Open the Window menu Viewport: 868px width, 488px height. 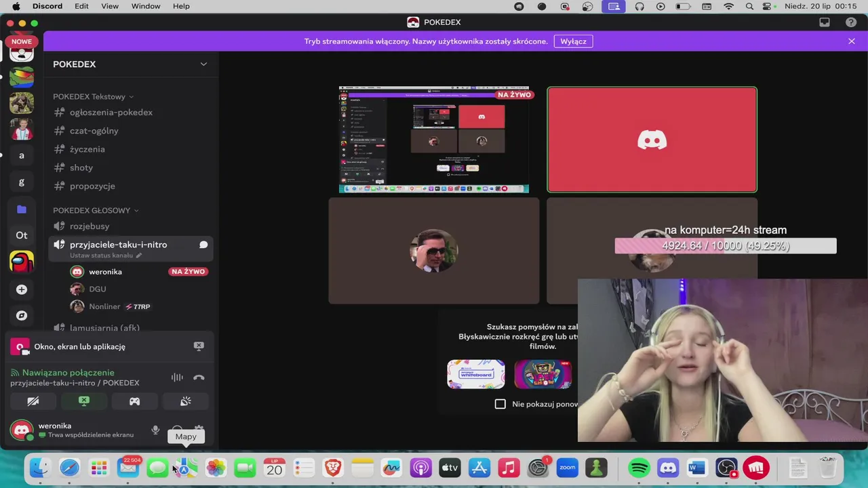point(146,6)
